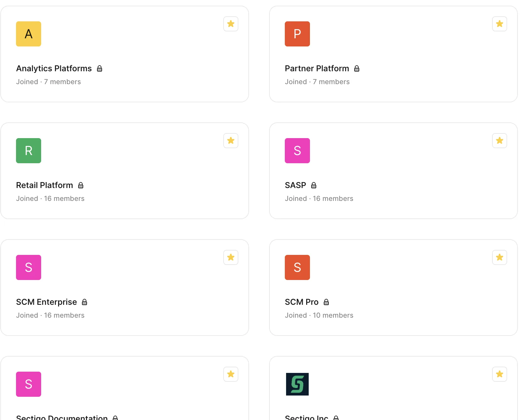The image size is (526, 420).
Task: Click 'Joined · 16 members' under SCM Enterprise
Action: point(50,315)
